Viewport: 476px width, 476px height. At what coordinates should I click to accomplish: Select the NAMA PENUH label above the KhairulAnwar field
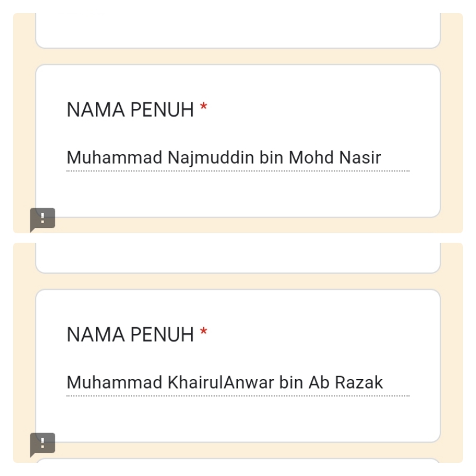130,334
